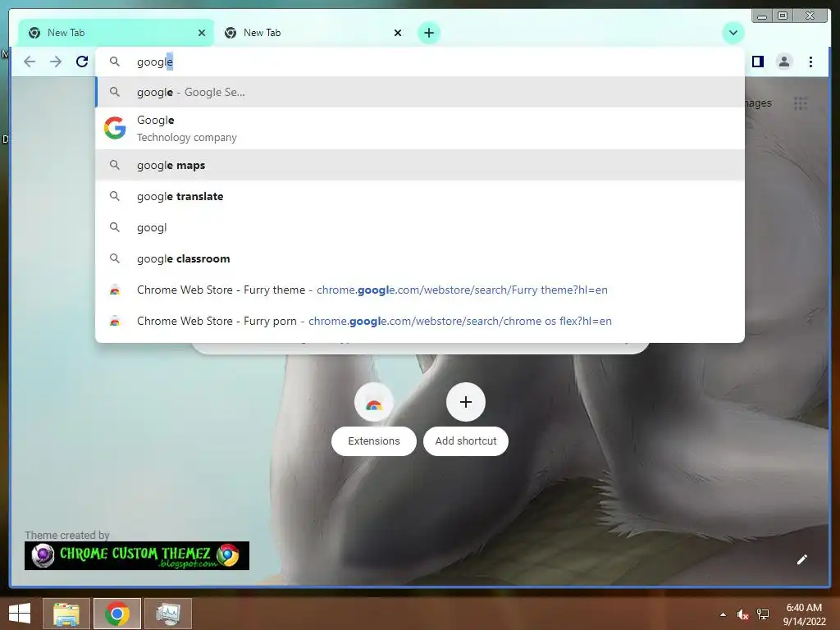Click the address bar text 'google'

tap(155, 62)
